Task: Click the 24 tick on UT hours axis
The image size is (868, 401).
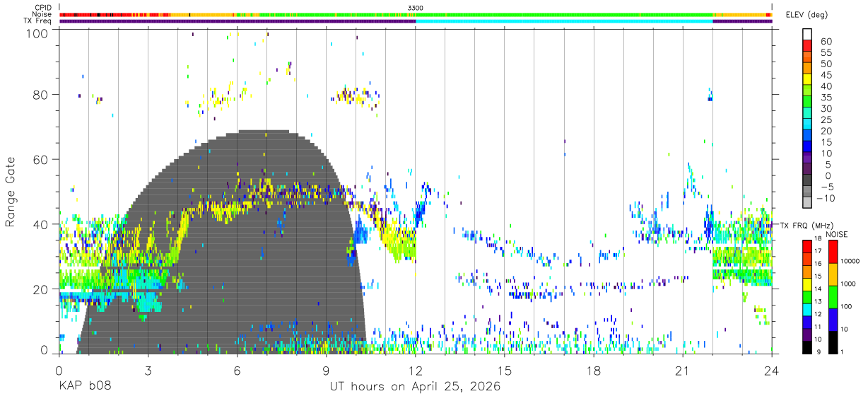Action: [x=772, y=371]
